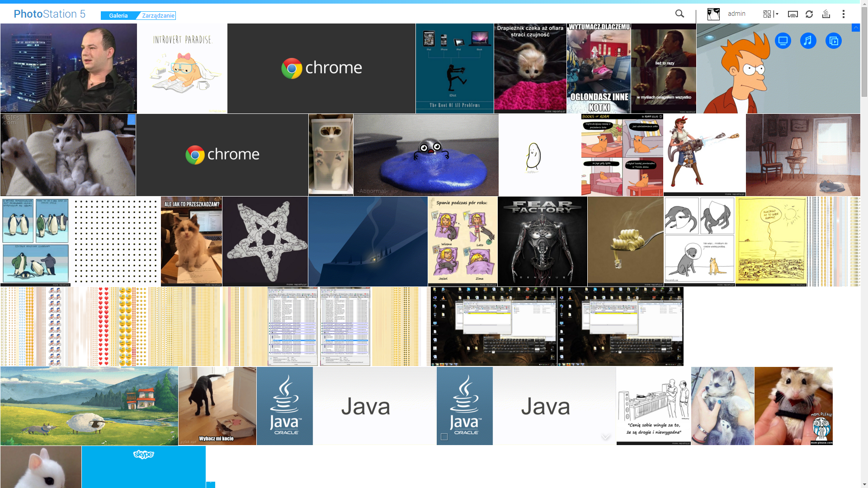
Task: Click the blue music note icon
Action: point(808,41)
